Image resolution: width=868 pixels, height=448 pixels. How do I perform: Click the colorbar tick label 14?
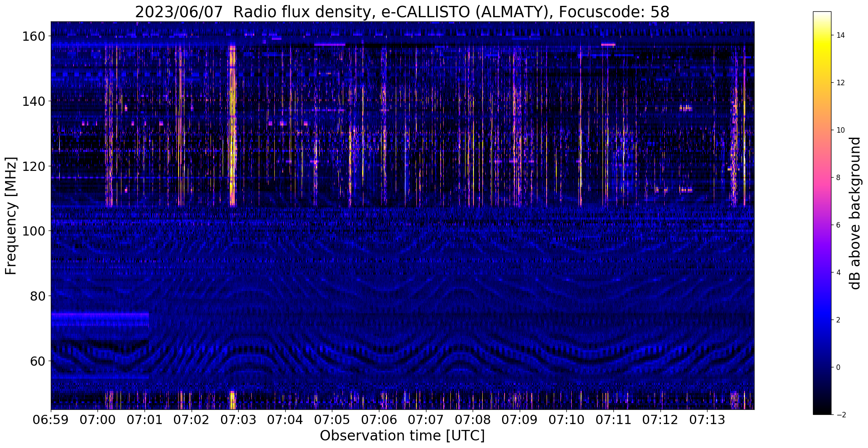840,36
